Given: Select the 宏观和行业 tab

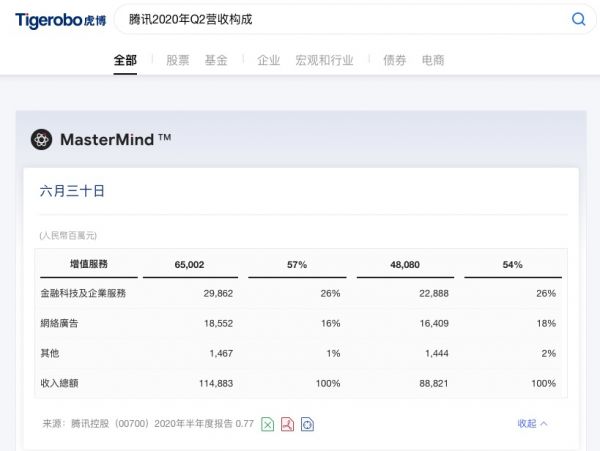Looking at the screenshot, I should pyautogui.click(x=324, y=60).
